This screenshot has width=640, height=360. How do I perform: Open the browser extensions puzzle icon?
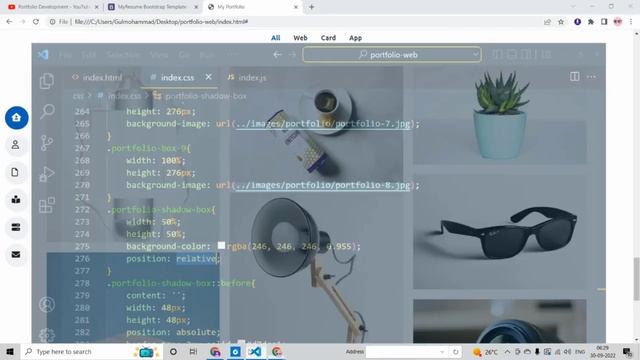pyautogui.click(x=591, y=22)
